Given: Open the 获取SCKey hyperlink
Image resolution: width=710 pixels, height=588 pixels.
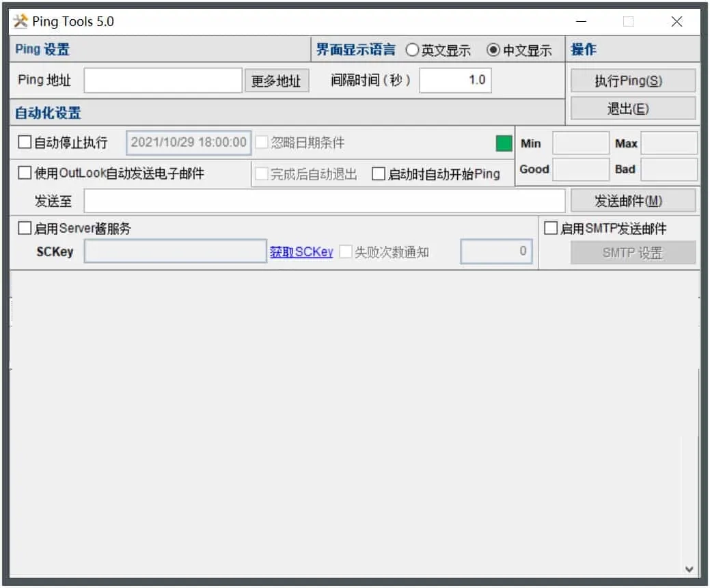Looking at the screenshot, I should pyautogui.click(x=301, y=251).
